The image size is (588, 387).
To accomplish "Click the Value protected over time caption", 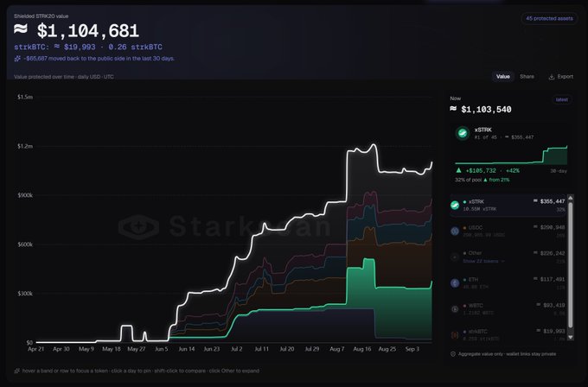I will [64, 77].
